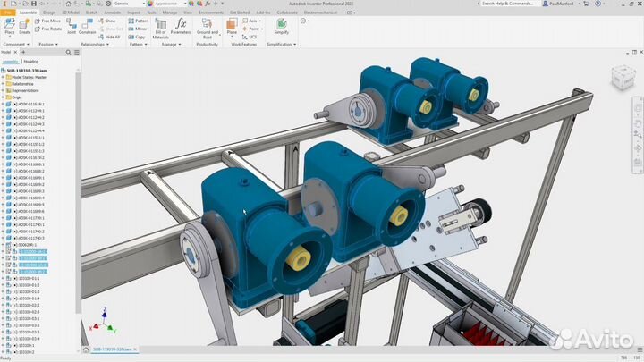The image size is (644, 362).
Task: Click the Joint tool icon
Action: 72,24
